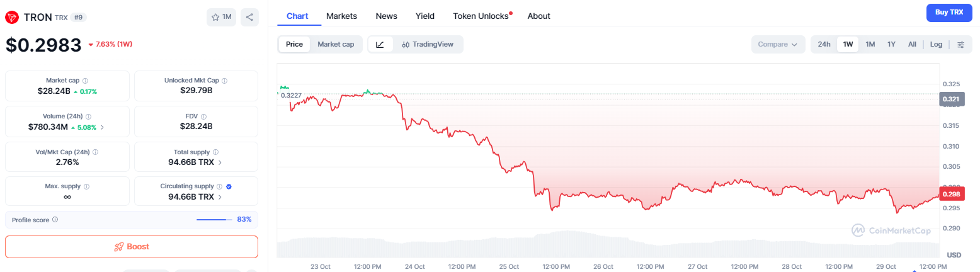Open the Compare dropdown
980x272 pixels.
pyautogui.click(x=778, y=44)
